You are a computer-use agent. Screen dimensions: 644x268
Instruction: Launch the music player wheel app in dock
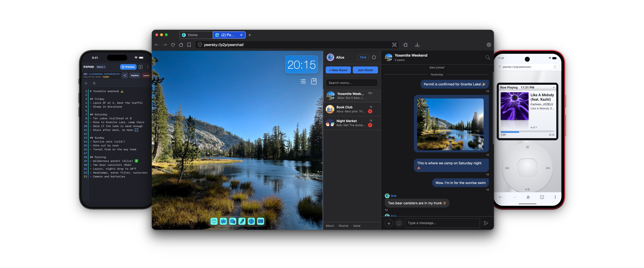[x=251, y=221]
